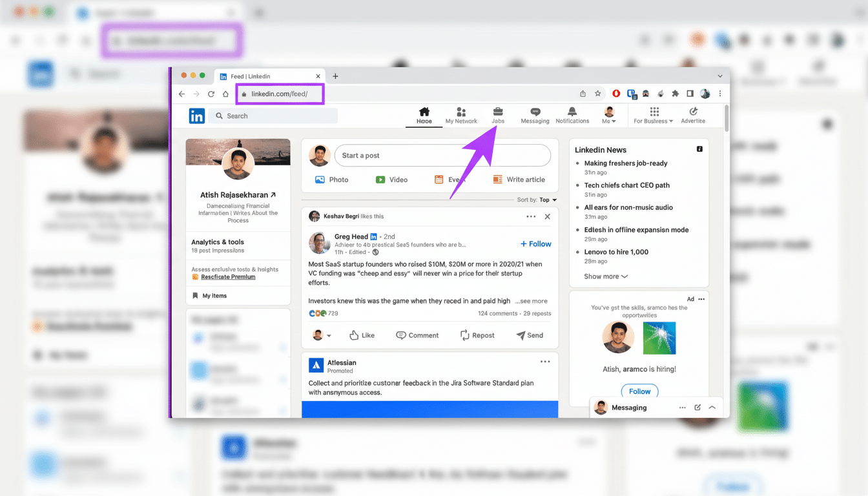The height and width of the screenshot is (496, 868).
Task: Follow Greg Head from his post
Action: click(x=535, y=243)
